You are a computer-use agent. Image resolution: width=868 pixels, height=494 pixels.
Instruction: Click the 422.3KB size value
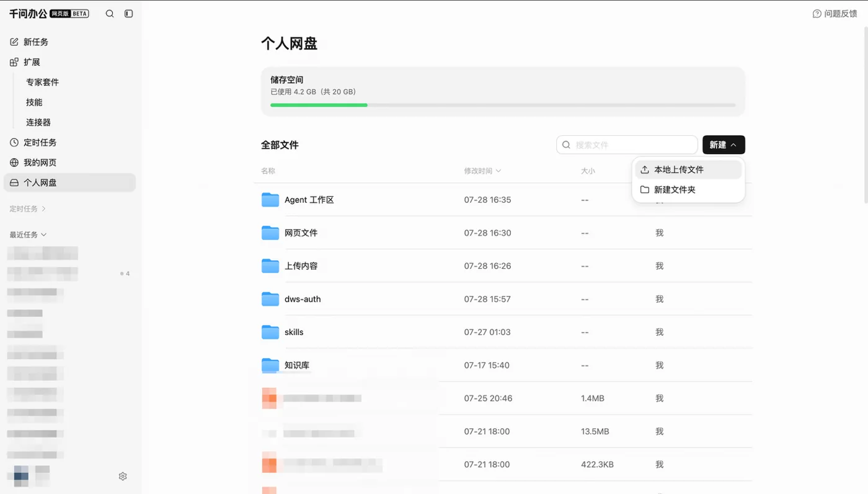coord(598,464)
